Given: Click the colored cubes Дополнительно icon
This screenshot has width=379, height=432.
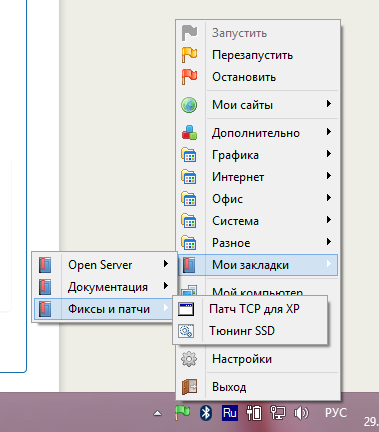Looking at the screenshot, I should pyautogui.click(x=189, y=133).
